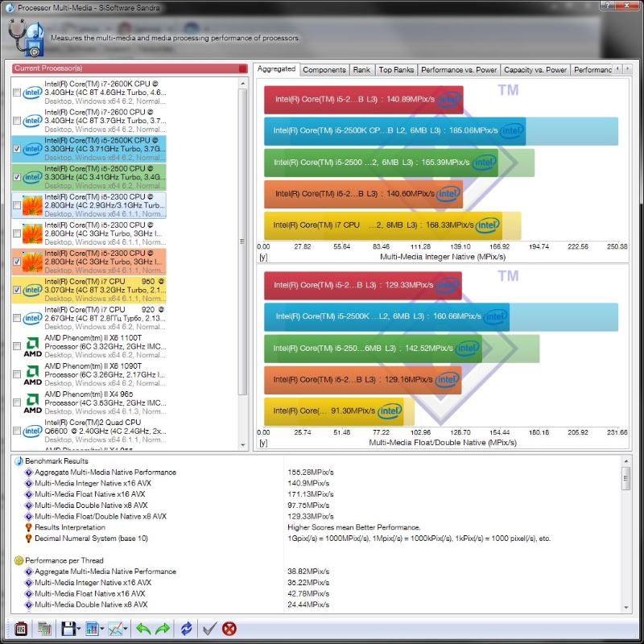Open the benchmark options icon in bottom toolbar
This screenshot has width=644, height=644.
pyautogui.click(x=21, y=629)
